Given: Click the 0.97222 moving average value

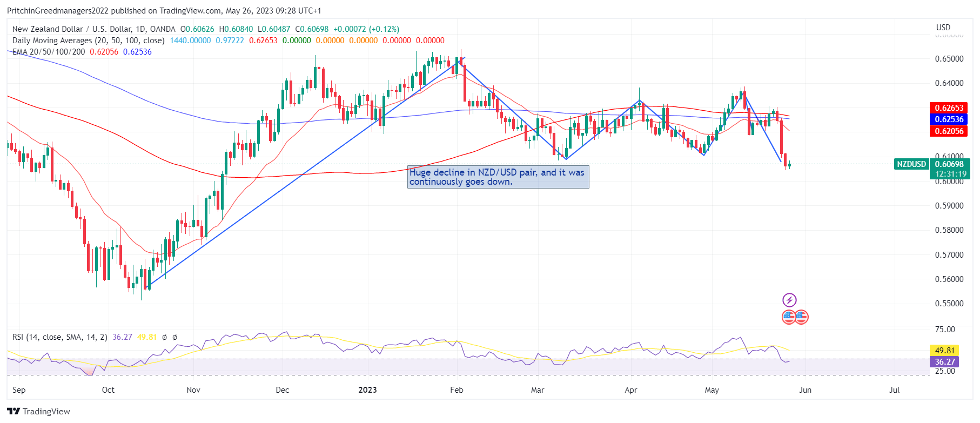Looking at the screenshot, I should click(x=230, y=41).
